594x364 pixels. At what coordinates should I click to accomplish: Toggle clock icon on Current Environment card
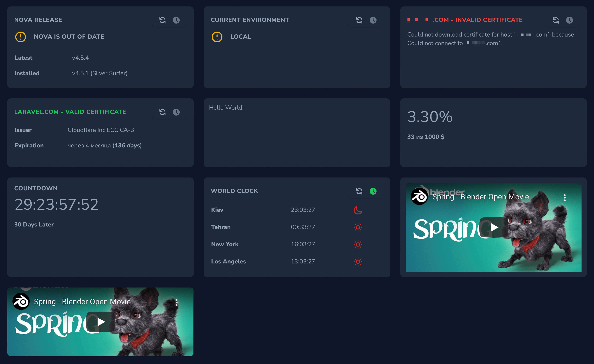(373, 20)
